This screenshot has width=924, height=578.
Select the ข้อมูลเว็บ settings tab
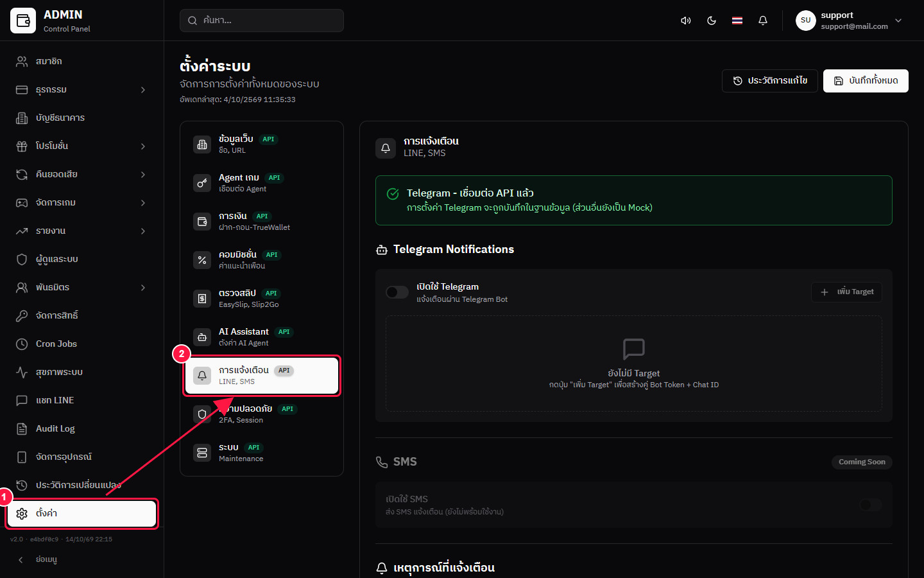pos(262,144)
